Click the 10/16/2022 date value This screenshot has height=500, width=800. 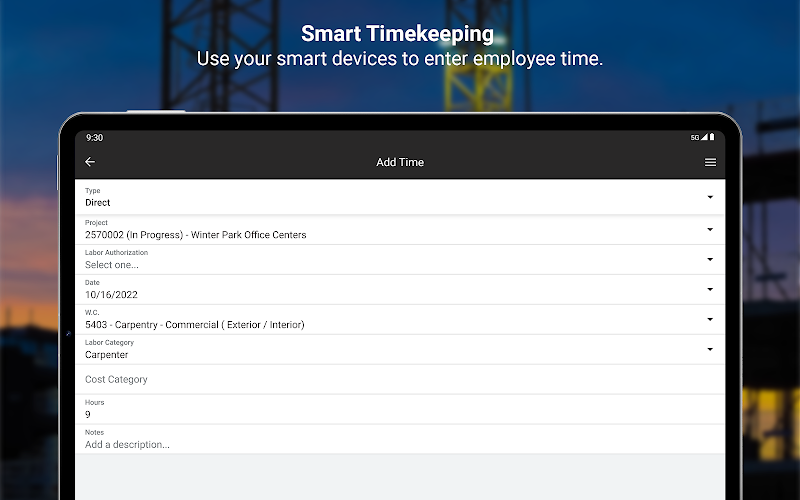point(111,295)
